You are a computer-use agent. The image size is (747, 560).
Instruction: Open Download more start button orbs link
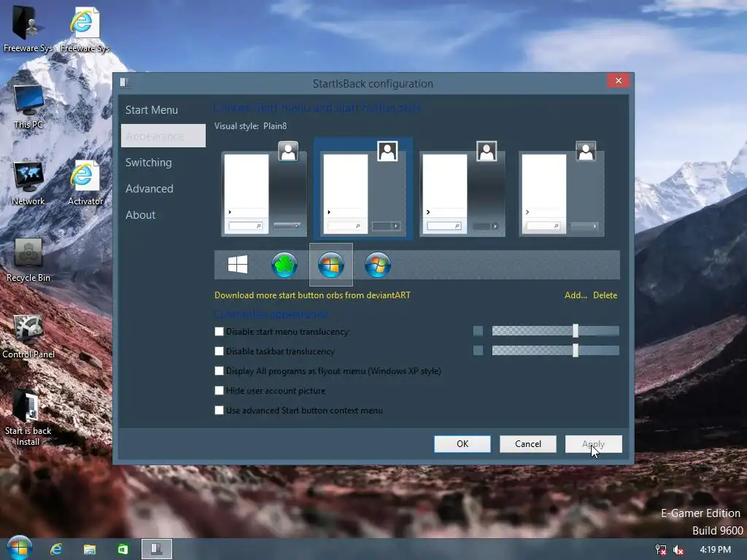(312, 295)
